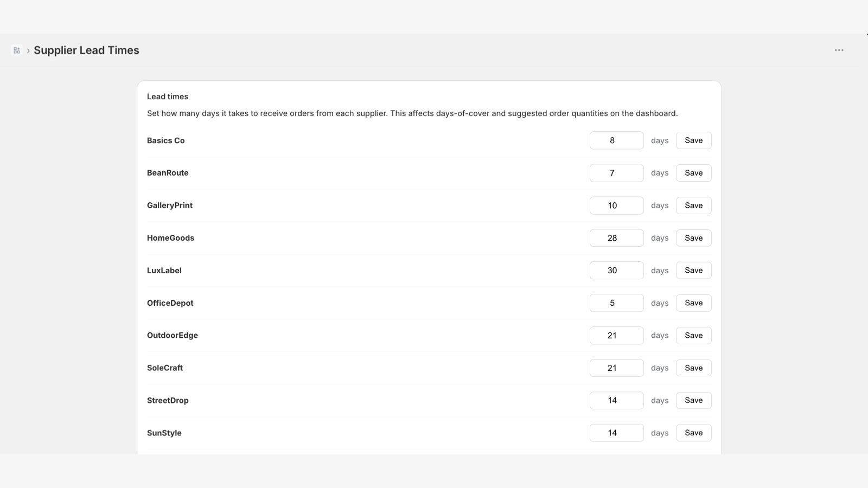Select the OutdoorEdge supplier name
The image size is (868, 488).
tap(173, 336)
